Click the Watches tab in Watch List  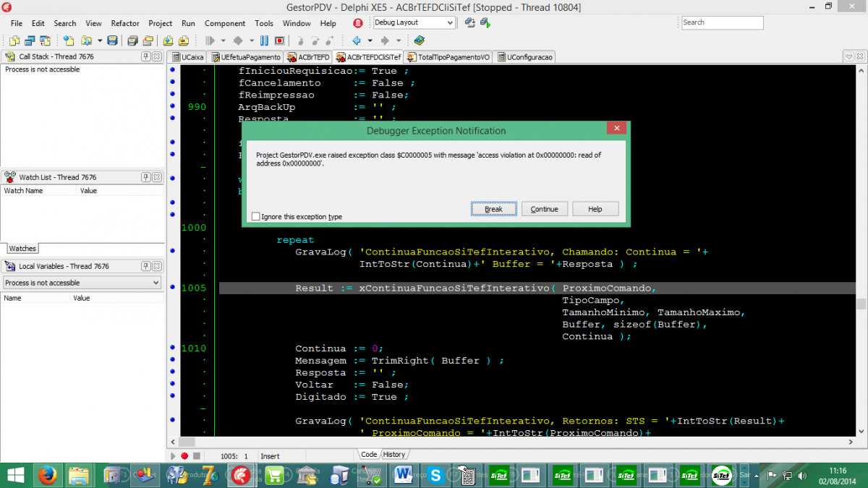coord(22,248)
